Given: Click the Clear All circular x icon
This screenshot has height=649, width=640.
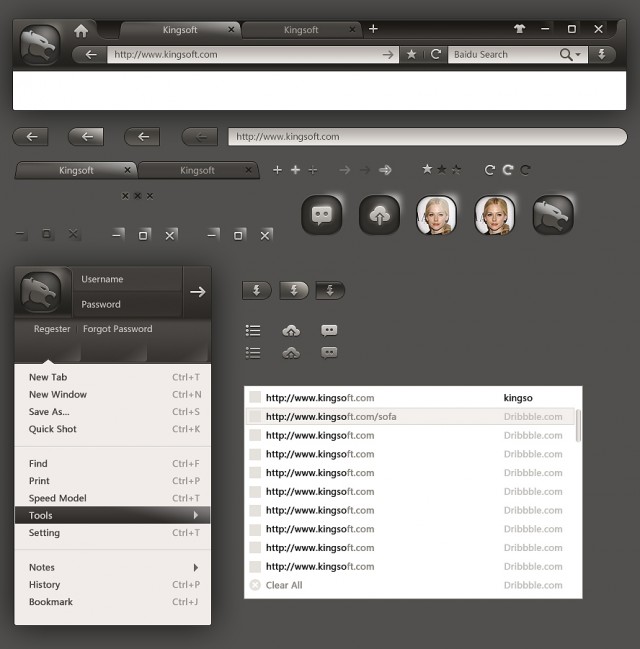Looking at the screenshot, I should click(255, 585).
